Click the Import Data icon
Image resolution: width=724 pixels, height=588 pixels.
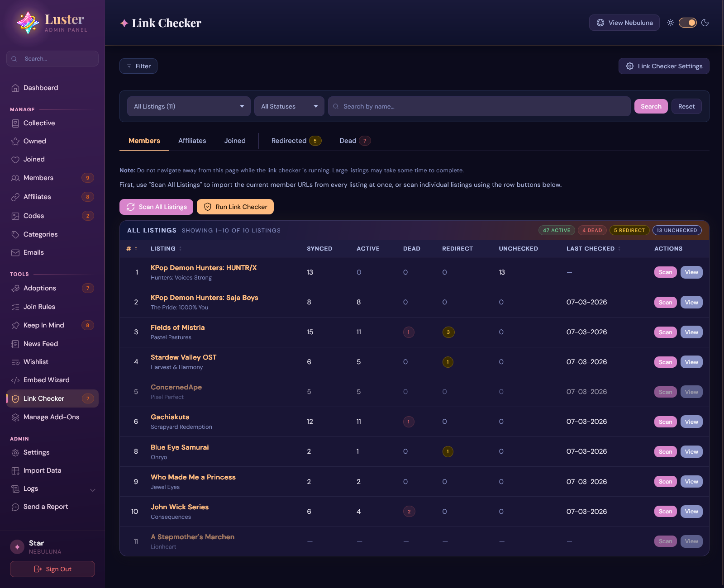(x=15, y=471)
